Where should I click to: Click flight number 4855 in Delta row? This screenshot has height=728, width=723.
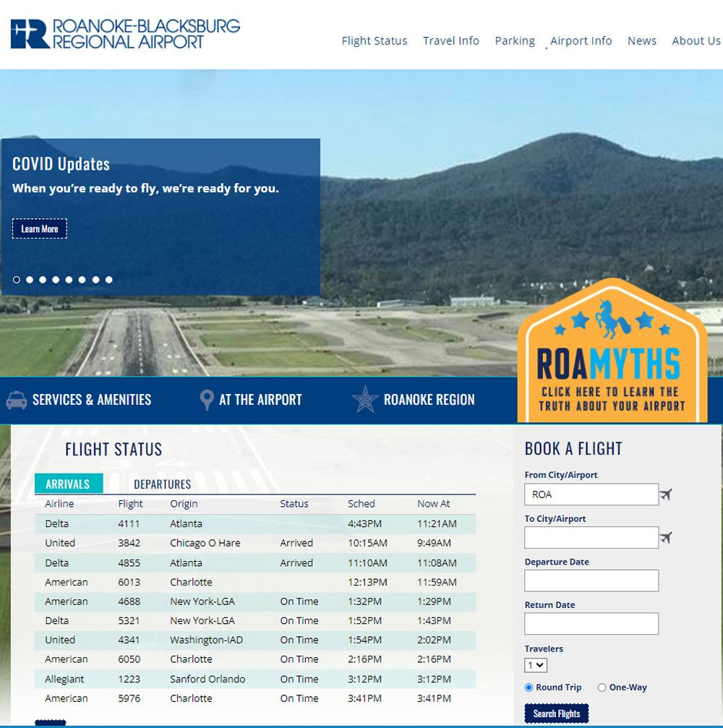click(x=129, y=563)
